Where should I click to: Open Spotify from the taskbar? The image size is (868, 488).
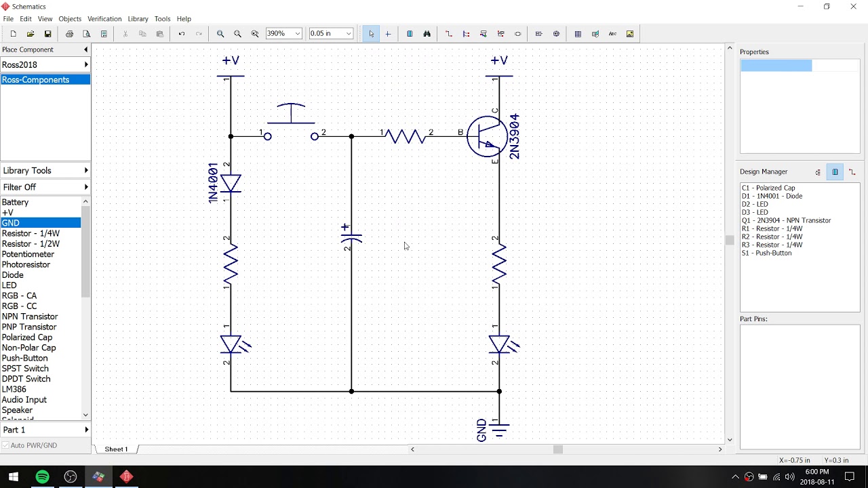click(42, 476)
